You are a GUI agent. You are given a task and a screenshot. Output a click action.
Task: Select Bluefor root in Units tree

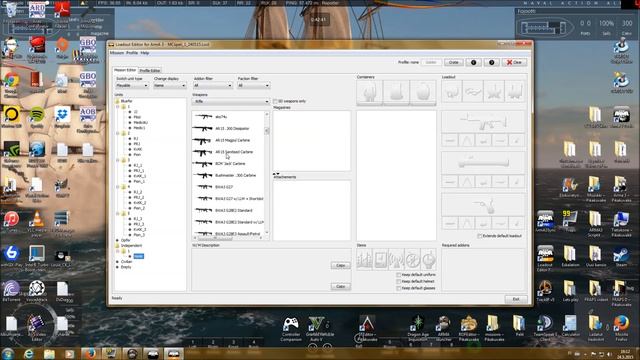coord(127,101)
